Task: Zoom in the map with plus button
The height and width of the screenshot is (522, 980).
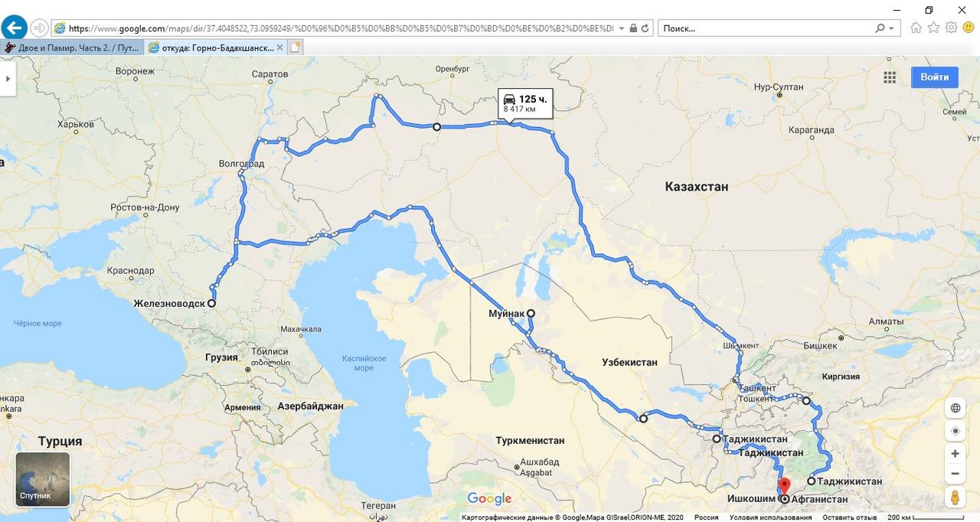Action: 955,453
